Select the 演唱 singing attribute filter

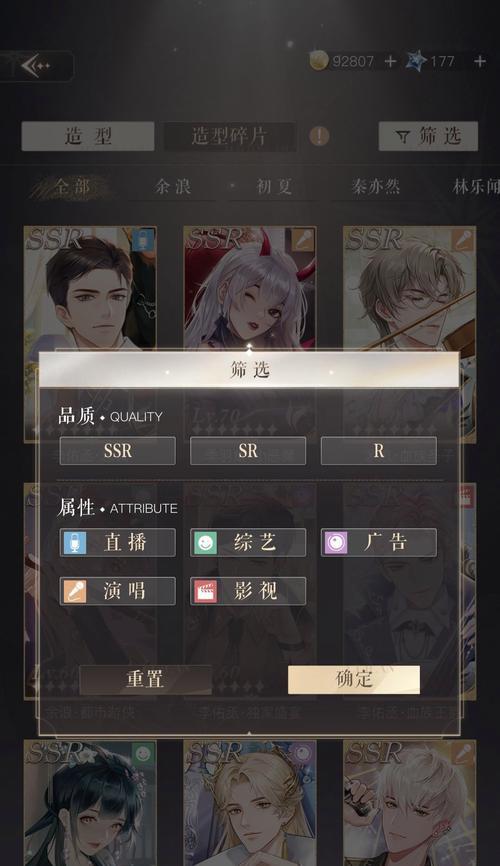pyautogui.click(x=118, y=591)
